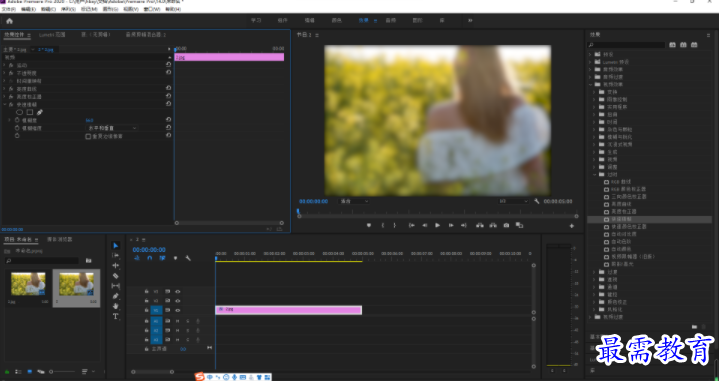Viewport: 720px width, 381px height.
Task: Switch to the Effects workspace tab
Action: point(364,21)
